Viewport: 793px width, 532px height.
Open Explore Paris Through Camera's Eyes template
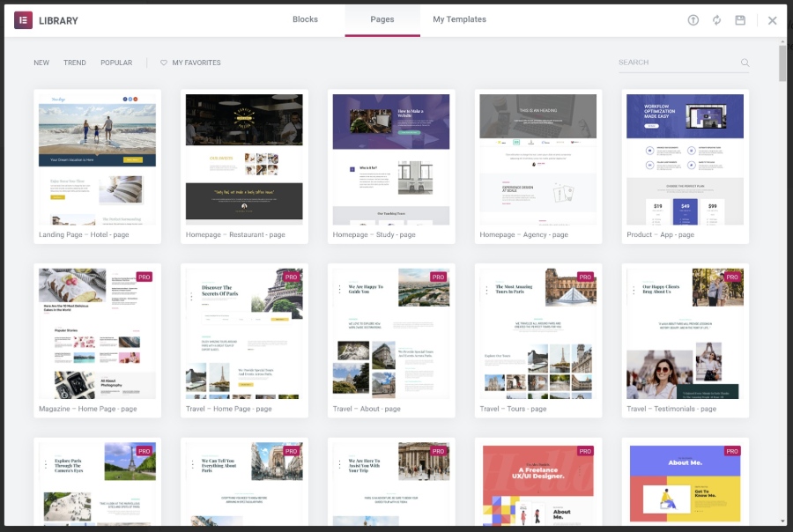[97, 483]
